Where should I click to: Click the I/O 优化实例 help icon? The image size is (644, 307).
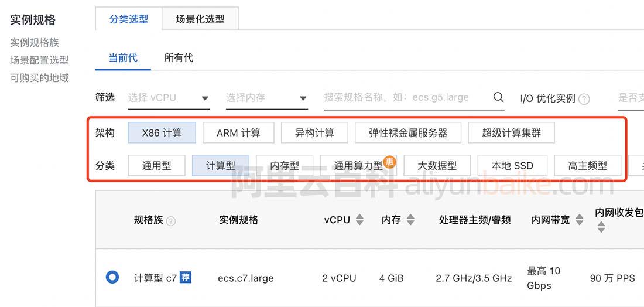coord(584,99)
